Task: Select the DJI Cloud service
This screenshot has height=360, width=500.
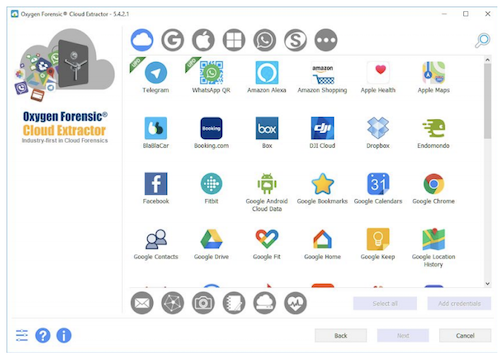Action: pyautogui.click(x=322, y=133)
